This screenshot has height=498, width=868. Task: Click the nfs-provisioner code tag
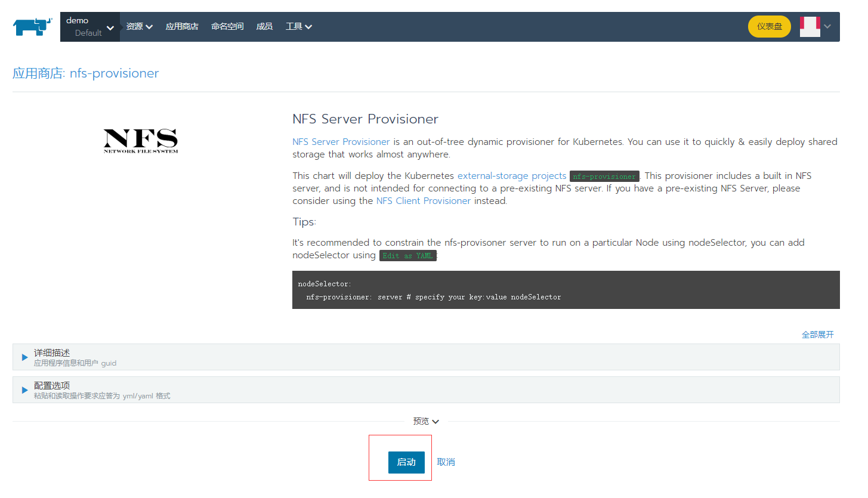click(x=604, y=176)
